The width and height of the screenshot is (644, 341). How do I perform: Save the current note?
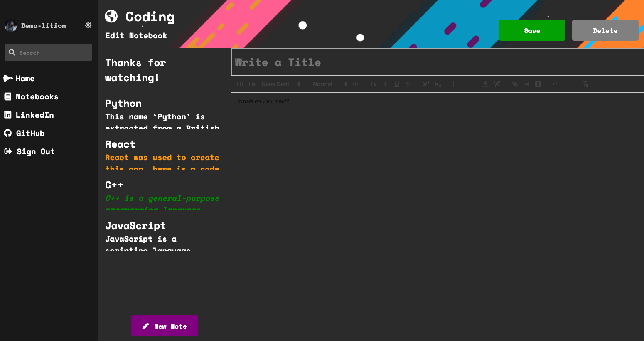click(x=532, y=30)
